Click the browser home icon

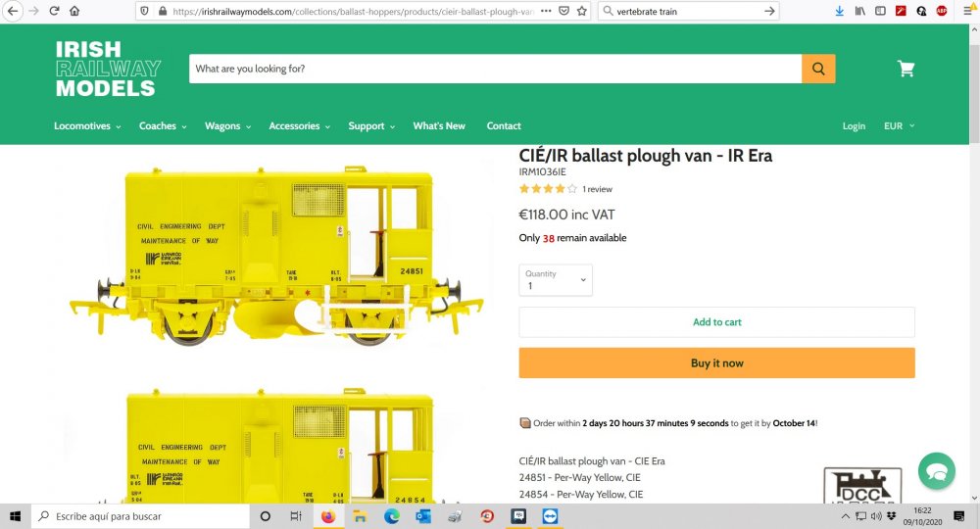click(74, 11)
